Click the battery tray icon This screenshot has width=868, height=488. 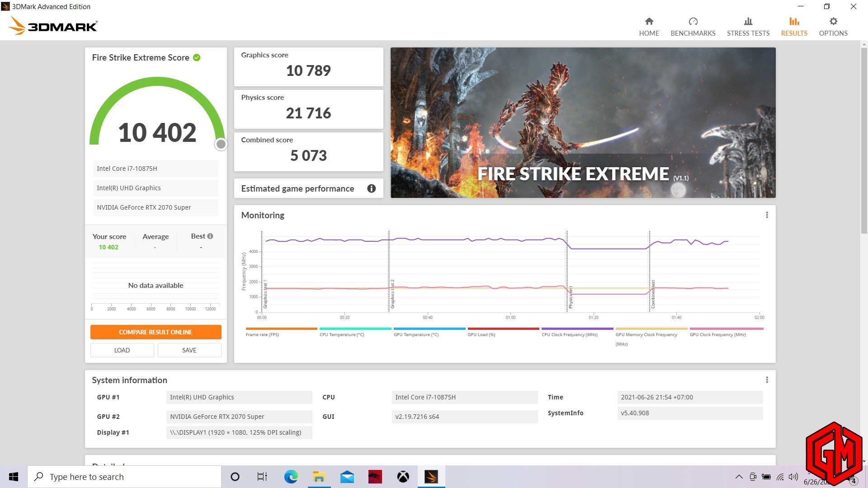766,477
